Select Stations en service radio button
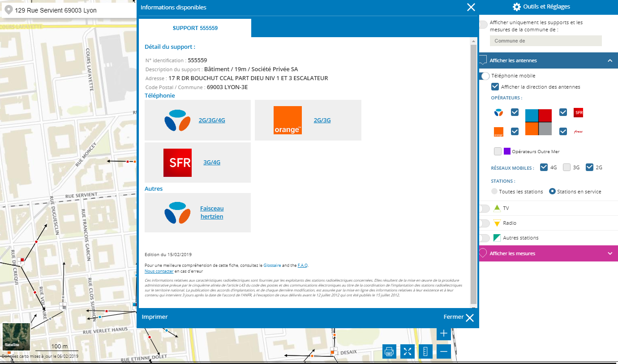 click(553, 191)
